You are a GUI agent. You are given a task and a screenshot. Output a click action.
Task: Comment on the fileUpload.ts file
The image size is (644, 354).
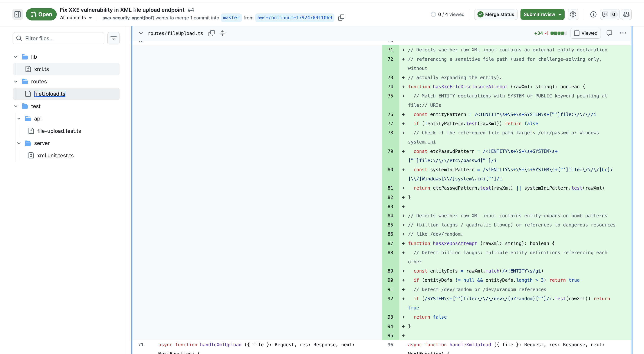pyautogui.click(x=609, y=33)
